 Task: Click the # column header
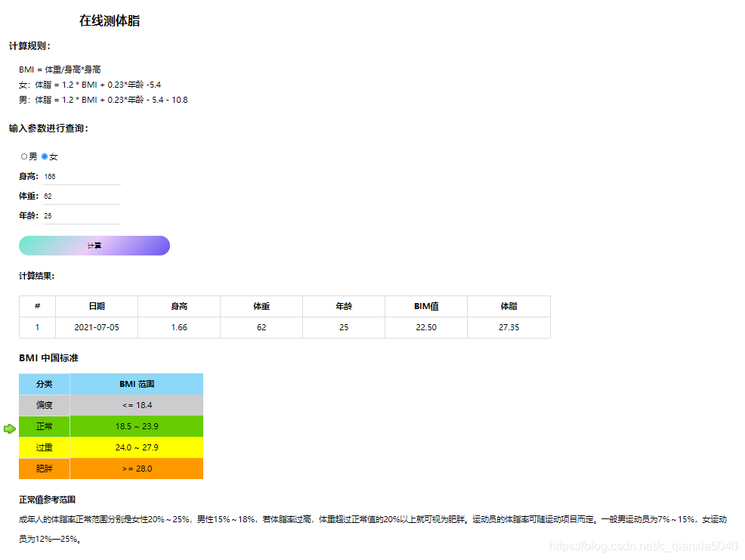tap(37, 306)
